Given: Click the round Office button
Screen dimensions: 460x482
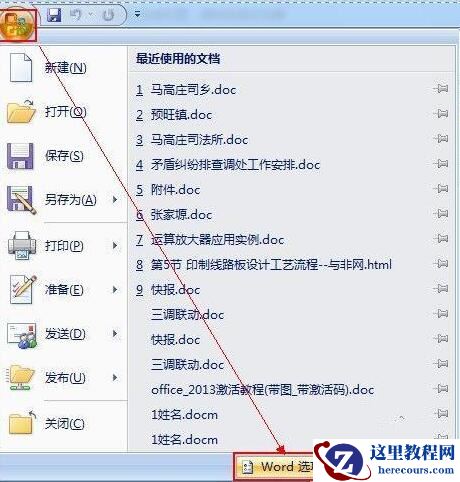Looking at the screenshot, I should (x=17, y=24).
